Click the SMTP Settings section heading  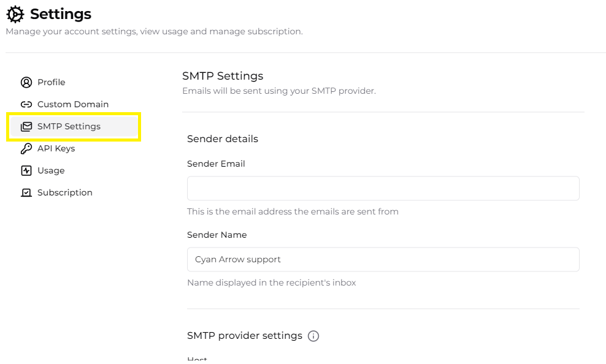(223, 75)
